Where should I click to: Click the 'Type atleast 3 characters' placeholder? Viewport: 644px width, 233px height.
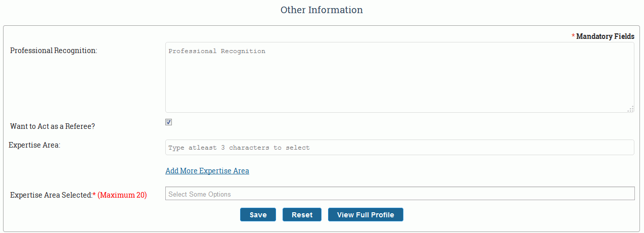click(x=239, y=148)
